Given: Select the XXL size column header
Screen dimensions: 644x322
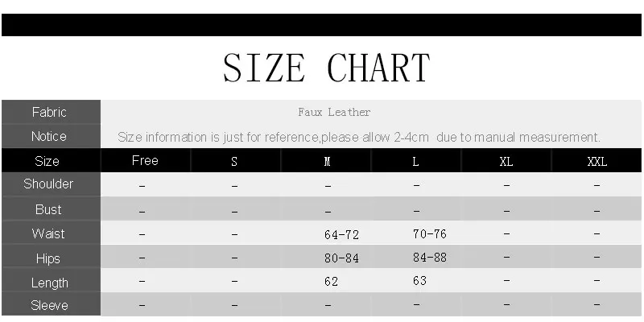Looking at the screenshot, I should pos(597,162).
